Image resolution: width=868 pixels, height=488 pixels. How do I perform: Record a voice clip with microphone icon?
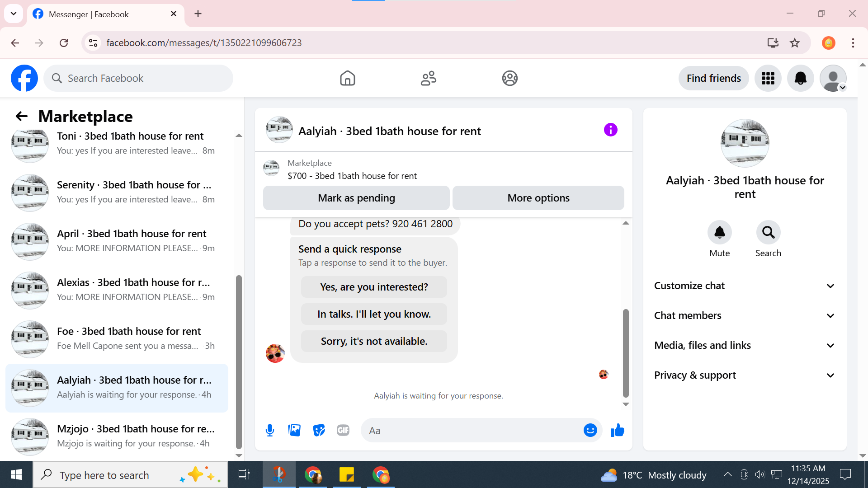point(270,430)
